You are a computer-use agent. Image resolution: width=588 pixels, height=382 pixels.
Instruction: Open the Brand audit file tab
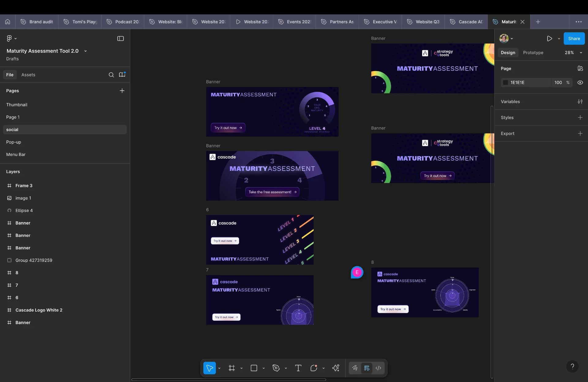[37, 22]
